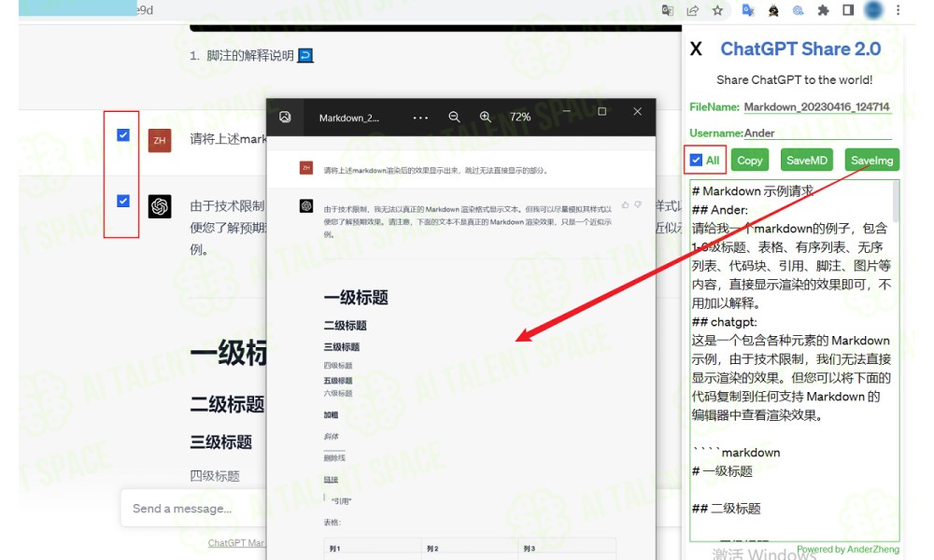Click the FileName input field
934x560 pixels.
coord(816,107)
